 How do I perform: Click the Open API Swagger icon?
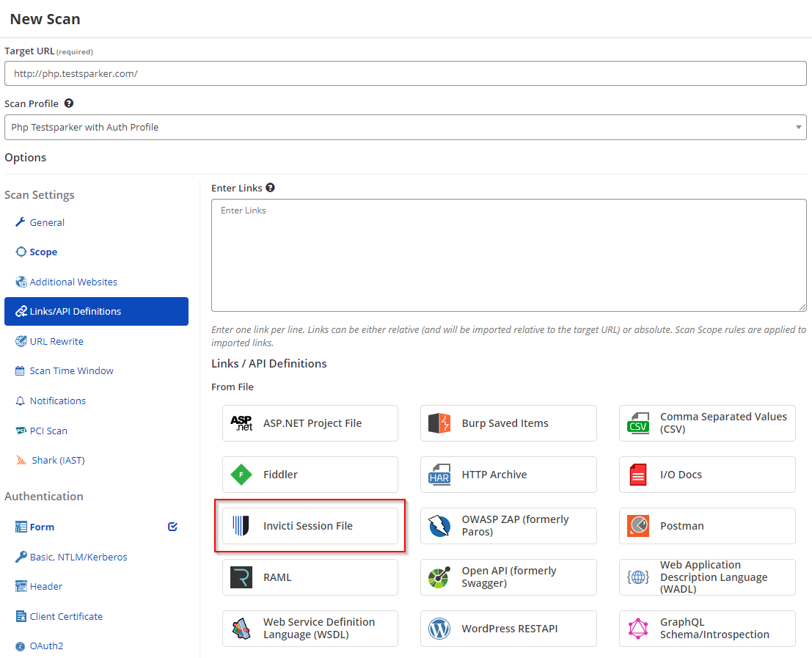(439, 577)
